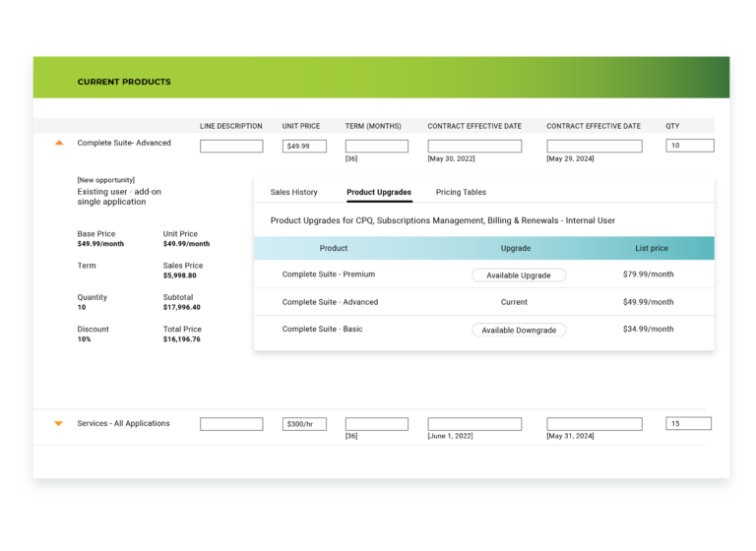Expand the Services - All Applications row
This screenshot has height=551, width=756.
59,423
